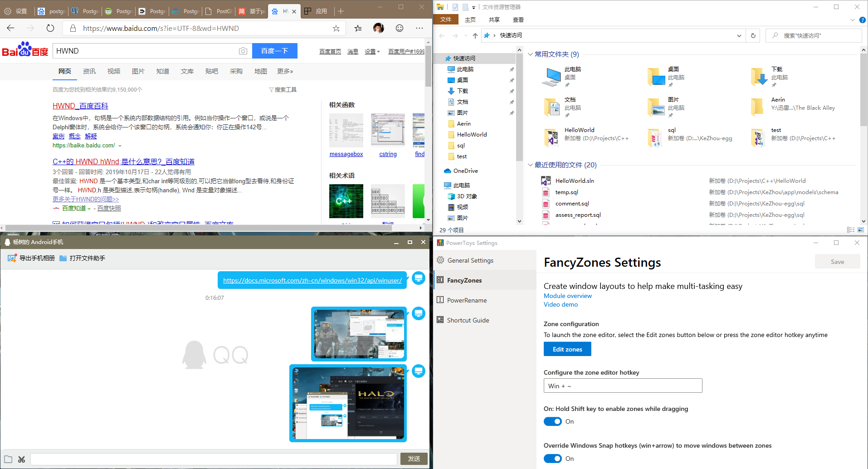Image resolution: width=868 pixels, height=469 pixels.
Task: Open PowerRename settings in PowerToys
Action: (x=466, y=300)
